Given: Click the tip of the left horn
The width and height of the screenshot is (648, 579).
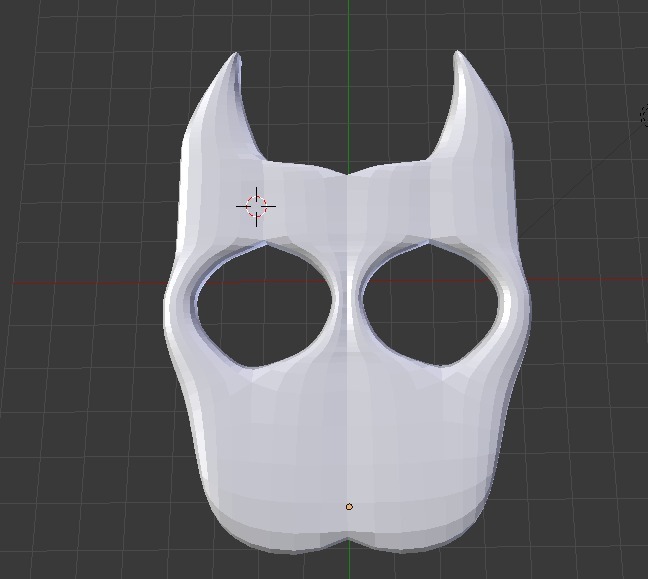Looking at the screenshot, I should coord(236,55).
